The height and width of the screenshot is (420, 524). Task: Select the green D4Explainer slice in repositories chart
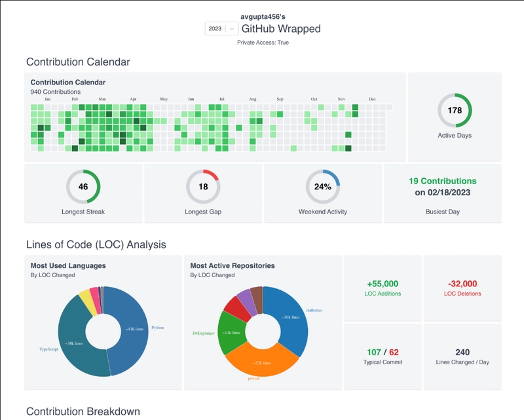pyautogui.click(x=231, y=333)
